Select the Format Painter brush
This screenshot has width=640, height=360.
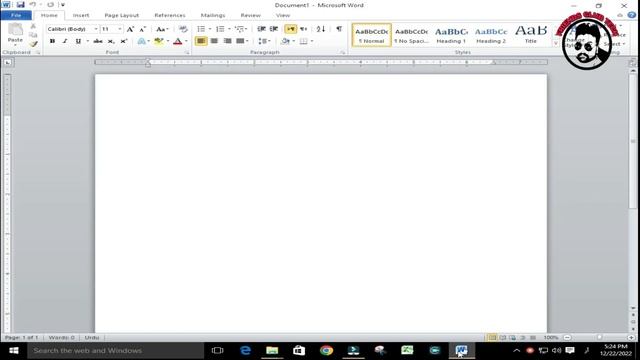click(x=33, y=43)
